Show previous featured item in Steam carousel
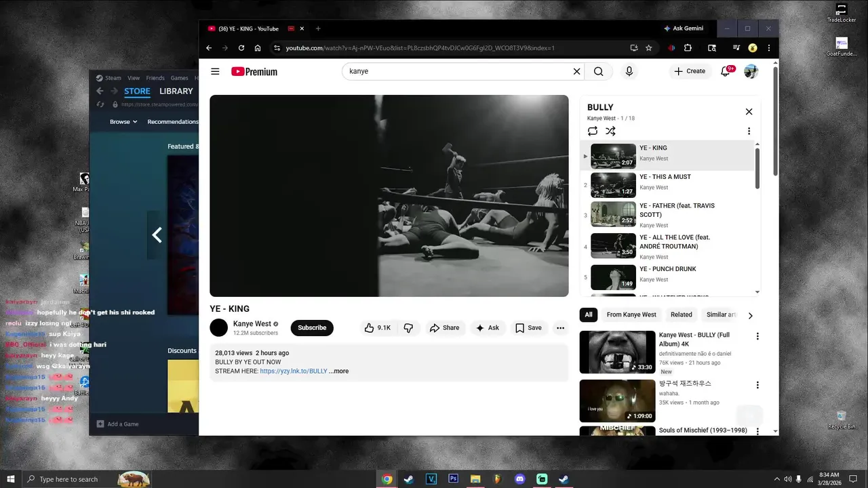 click(157, 235)
